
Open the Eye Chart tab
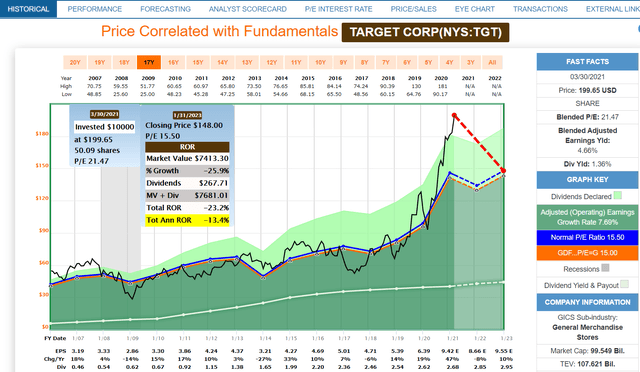(x=475, y=9)
